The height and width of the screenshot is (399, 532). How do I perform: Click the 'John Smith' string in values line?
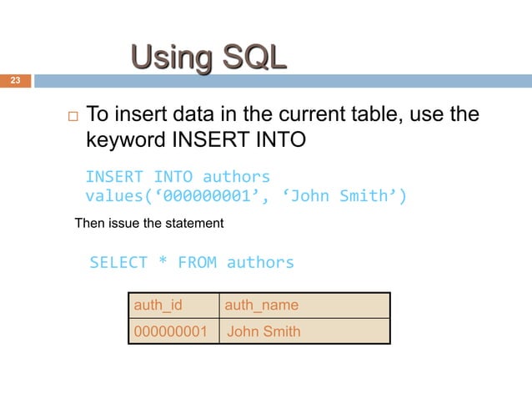339,196
